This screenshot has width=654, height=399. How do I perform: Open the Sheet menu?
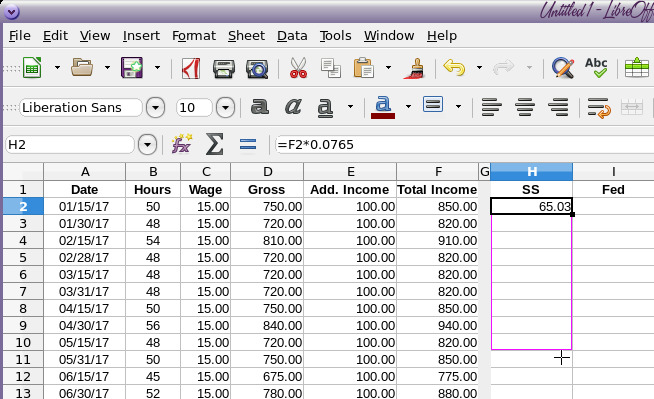point(247,36)
